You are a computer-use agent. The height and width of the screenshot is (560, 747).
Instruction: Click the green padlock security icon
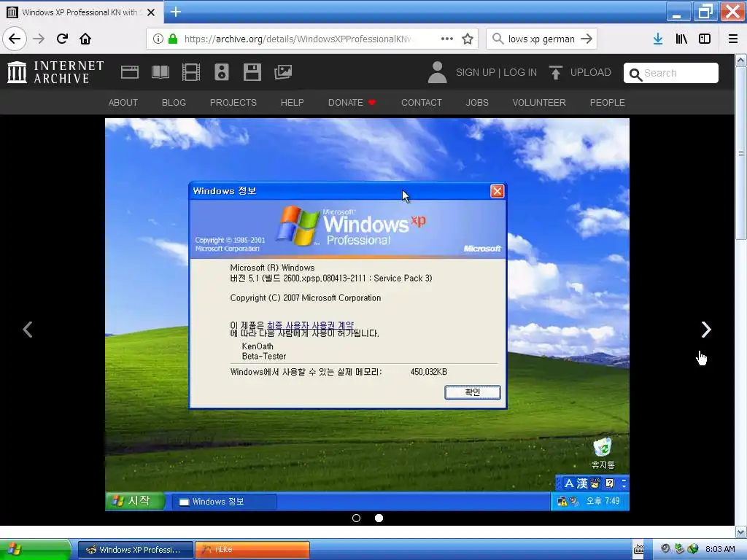tap(173, 39)
